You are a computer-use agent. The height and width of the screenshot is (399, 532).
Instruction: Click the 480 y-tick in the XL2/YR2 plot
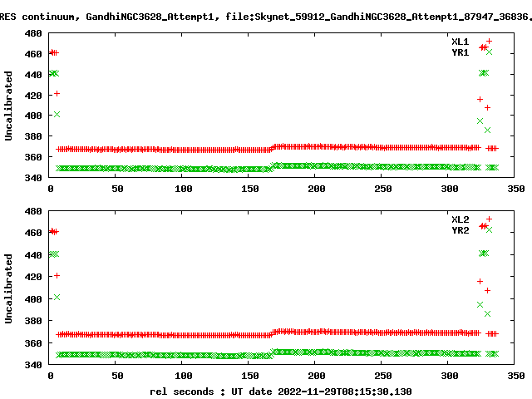tap(33, 211)
